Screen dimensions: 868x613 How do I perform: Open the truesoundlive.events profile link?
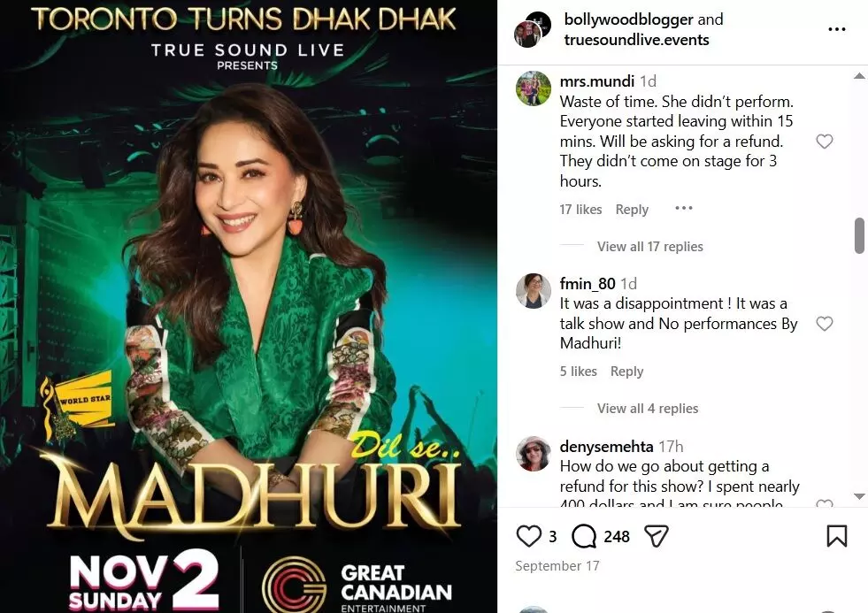click(x=636, y=40)
